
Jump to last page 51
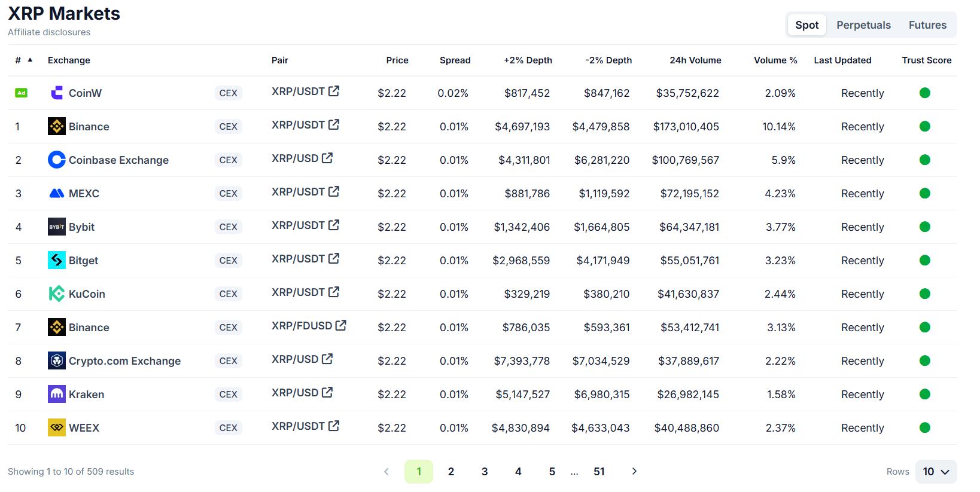pyautogui.click(x=599, y=472)
